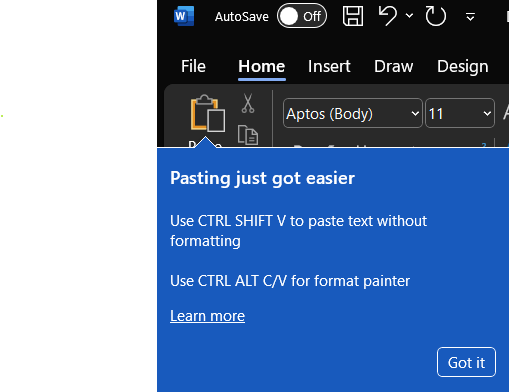The height and width of the screenshot is (392, 509).
Task: Click the Save floppy disk icon
Action: 353,16
